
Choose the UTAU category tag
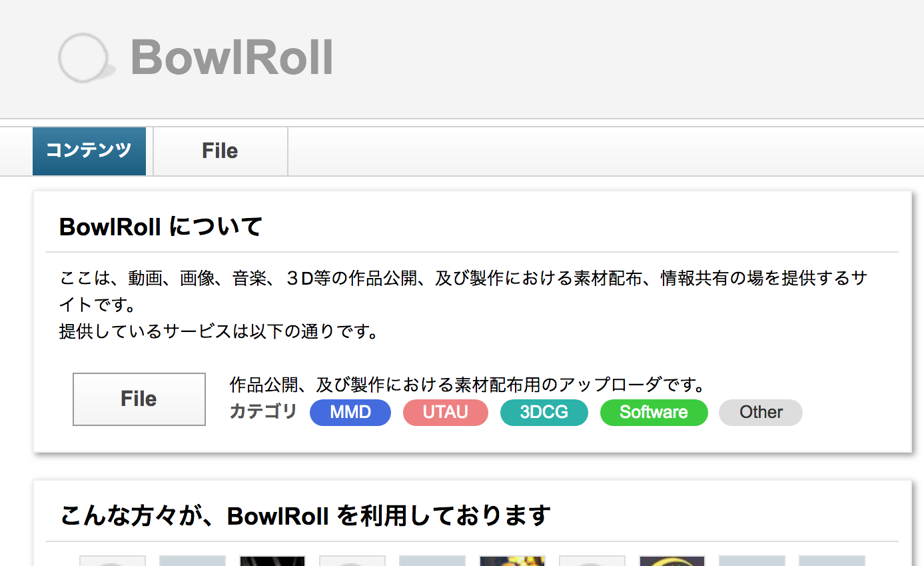(x=446, y=412)
